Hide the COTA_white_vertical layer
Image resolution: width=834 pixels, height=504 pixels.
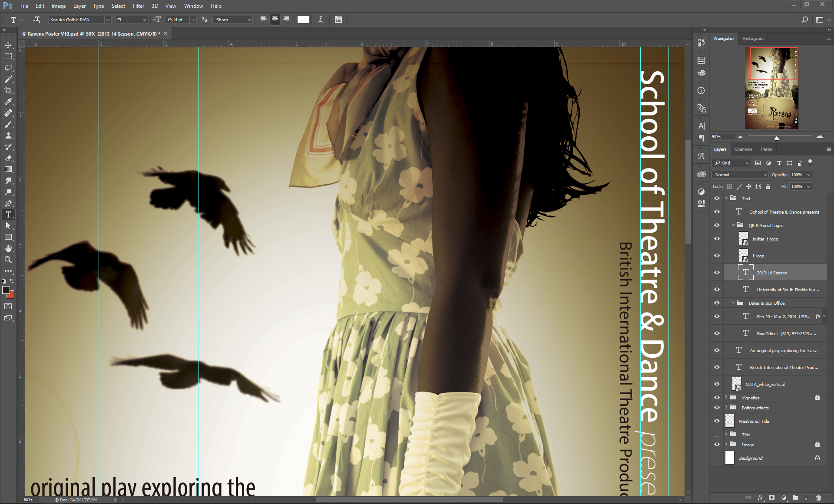tap(717, 384)
